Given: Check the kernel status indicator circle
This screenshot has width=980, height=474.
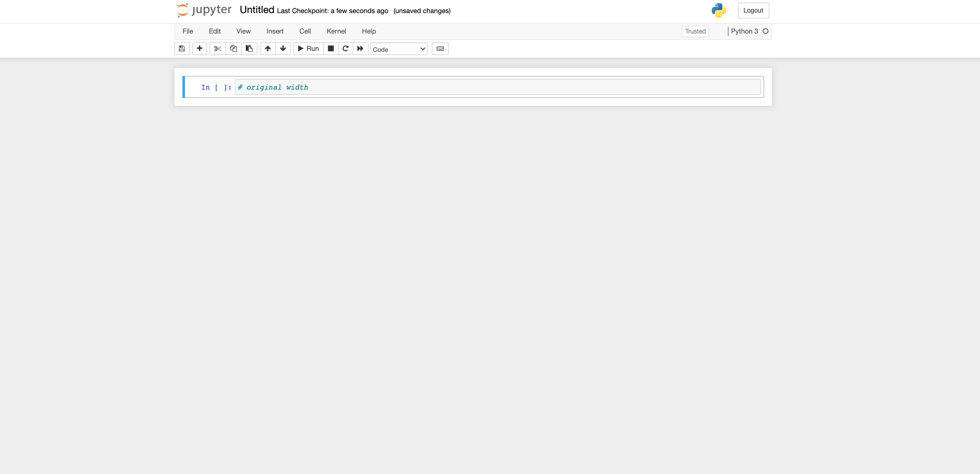Looking at the screenshot, I should pyautogui.click(x=765, y=31).
